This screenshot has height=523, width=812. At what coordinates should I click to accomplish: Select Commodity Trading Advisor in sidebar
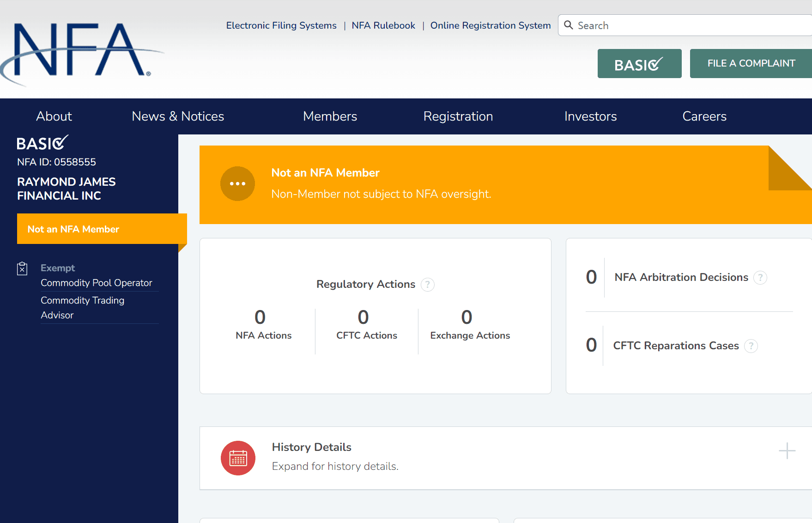coord(82,308)
